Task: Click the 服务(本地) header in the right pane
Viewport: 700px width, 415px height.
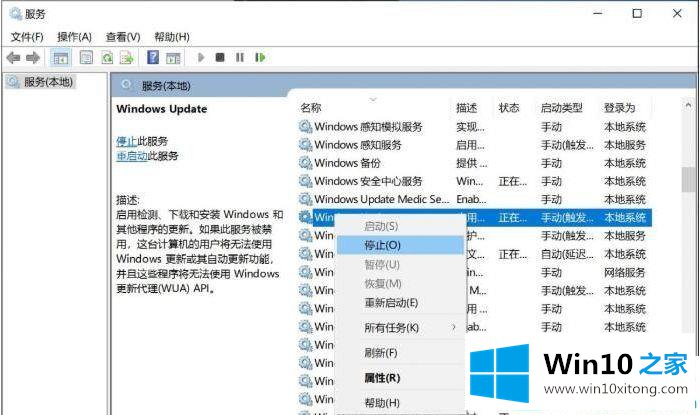Action: (x=166, y=86)
